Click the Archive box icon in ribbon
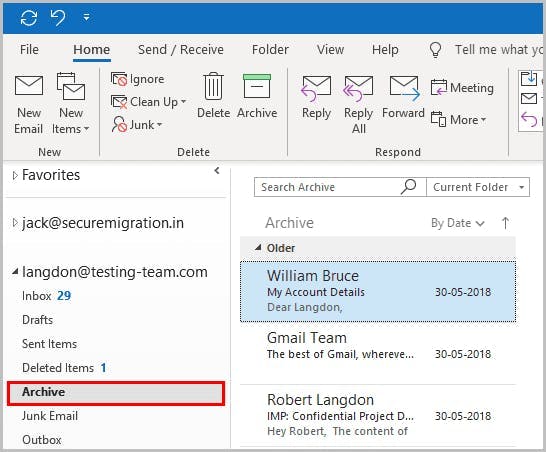546x452 pixels. [257, 86]
